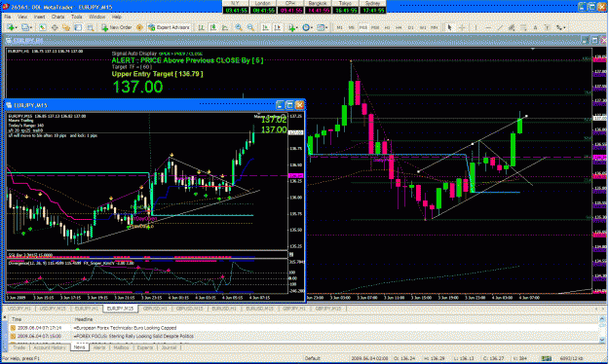
Task: Select the D1 timeframe button
Action: point(410,27)
